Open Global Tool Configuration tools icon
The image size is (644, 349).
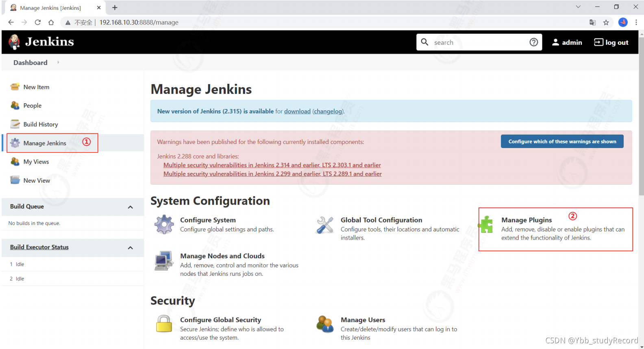point(325,225)
